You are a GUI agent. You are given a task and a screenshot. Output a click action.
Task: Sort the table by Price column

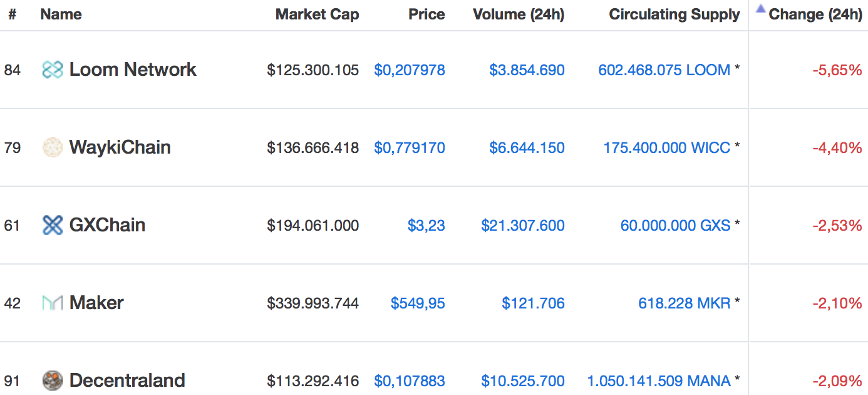pyautogui.click(x=426, y=14)
